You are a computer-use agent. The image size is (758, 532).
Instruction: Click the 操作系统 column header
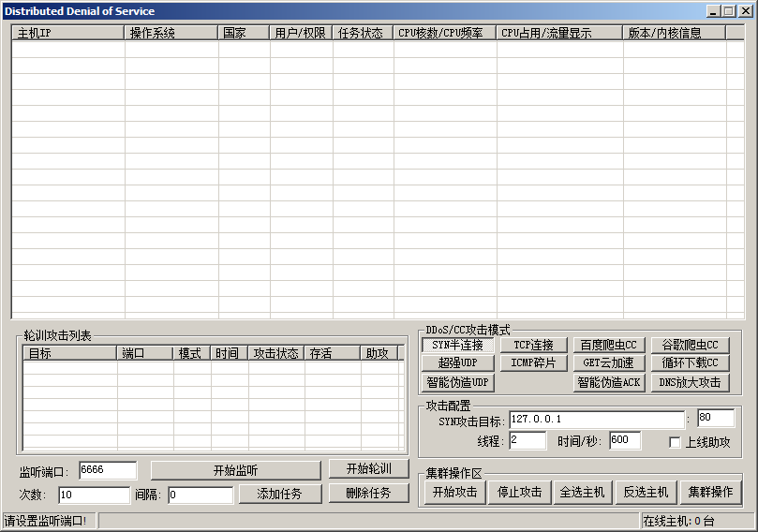(171, 33)
